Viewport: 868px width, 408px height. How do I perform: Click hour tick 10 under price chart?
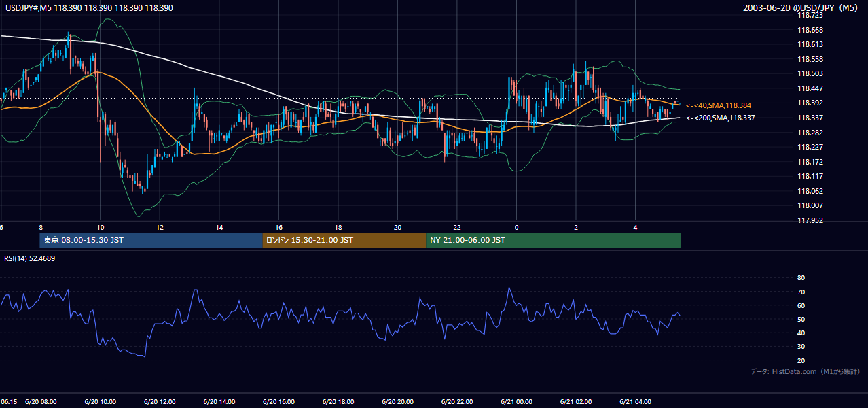101,227
